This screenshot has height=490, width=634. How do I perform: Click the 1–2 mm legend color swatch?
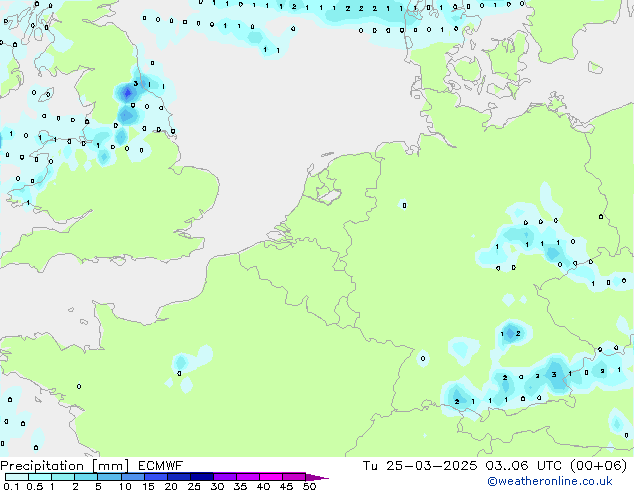[63, 477]
